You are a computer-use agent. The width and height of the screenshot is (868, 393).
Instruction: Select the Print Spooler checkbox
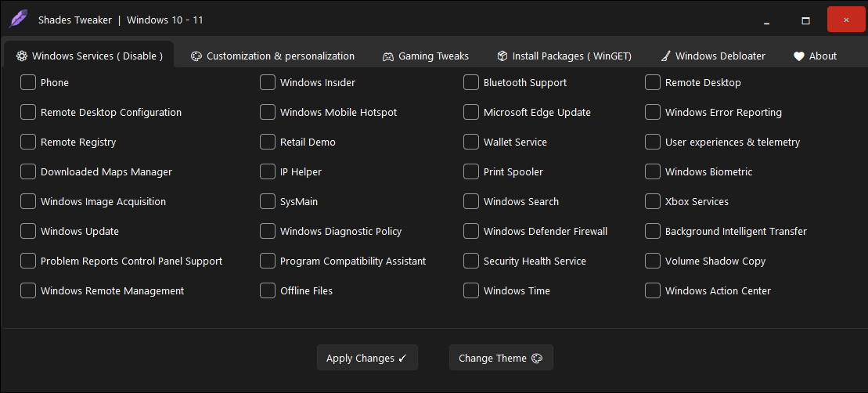471,171
